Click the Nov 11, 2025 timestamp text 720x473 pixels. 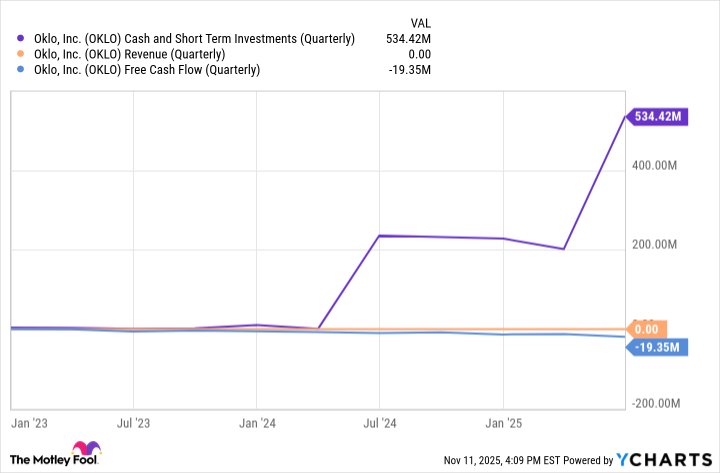tap(502, 460)
